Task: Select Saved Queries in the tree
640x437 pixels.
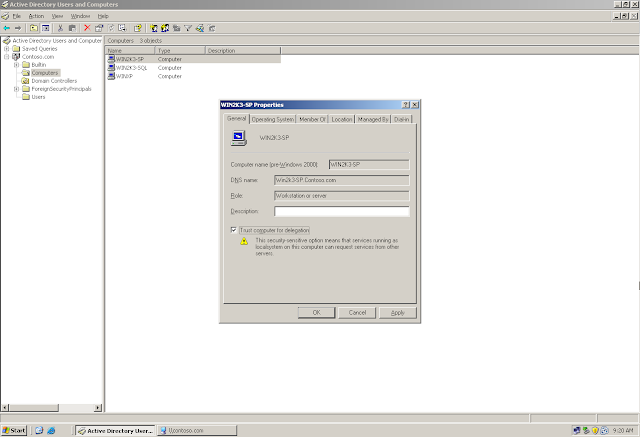Action: [40, 49]
